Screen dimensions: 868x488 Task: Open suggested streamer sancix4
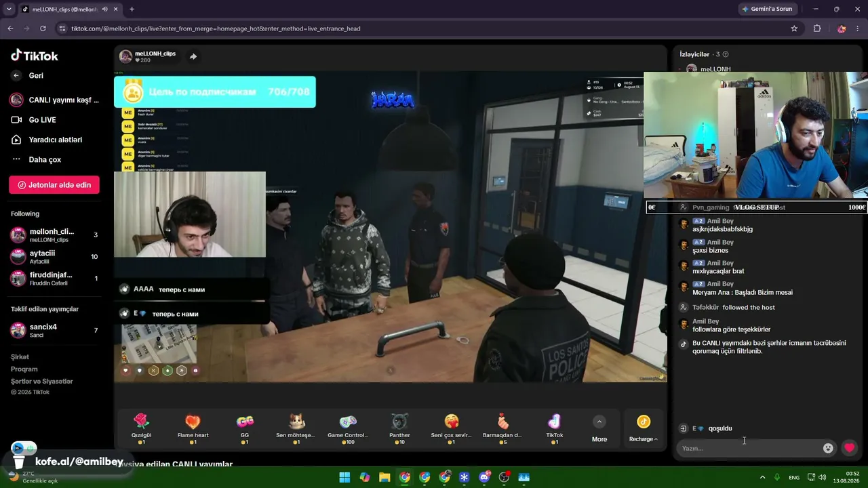coord(54,331)
